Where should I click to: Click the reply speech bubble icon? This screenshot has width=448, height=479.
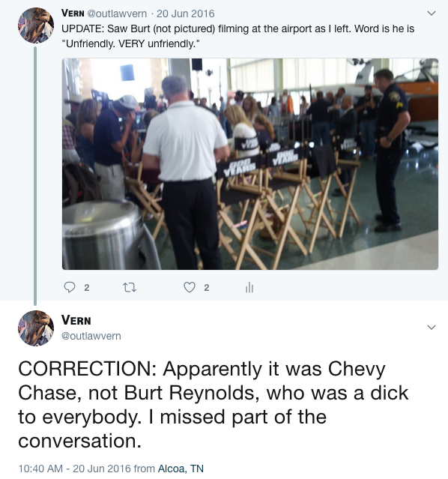click(70, 287)
